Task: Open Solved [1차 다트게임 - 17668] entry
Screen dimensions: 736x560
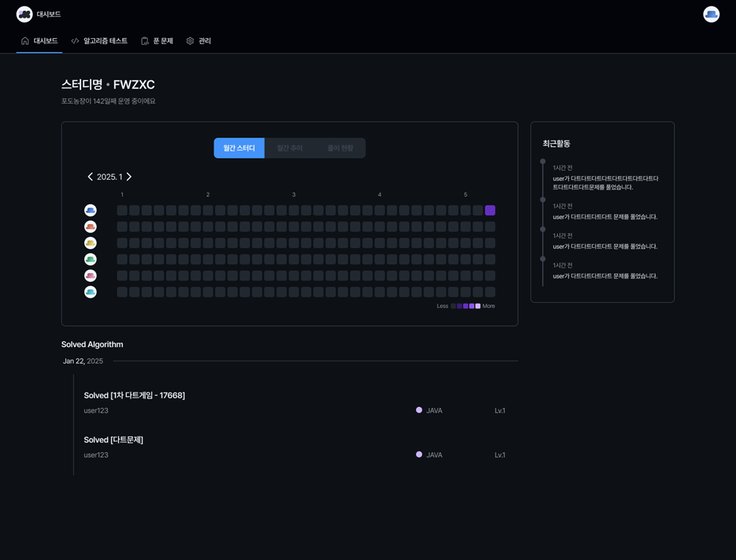Action: [134, 396]
